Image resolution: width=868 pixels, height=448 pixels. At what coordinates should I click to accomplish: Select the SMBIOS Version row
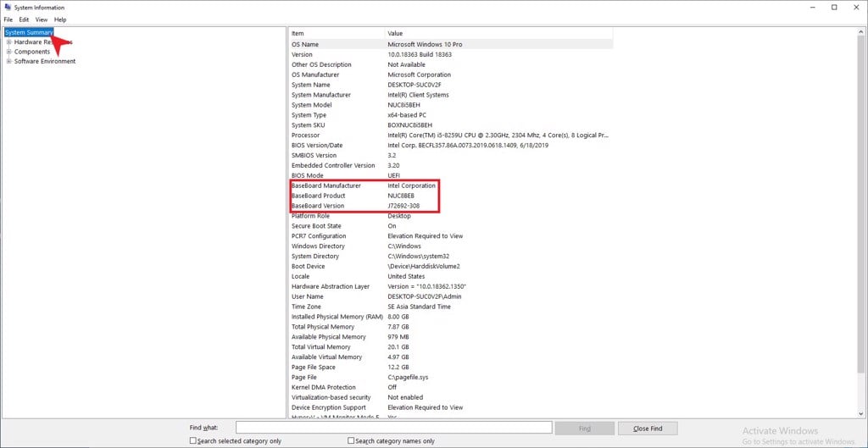[x=451, y=155]
